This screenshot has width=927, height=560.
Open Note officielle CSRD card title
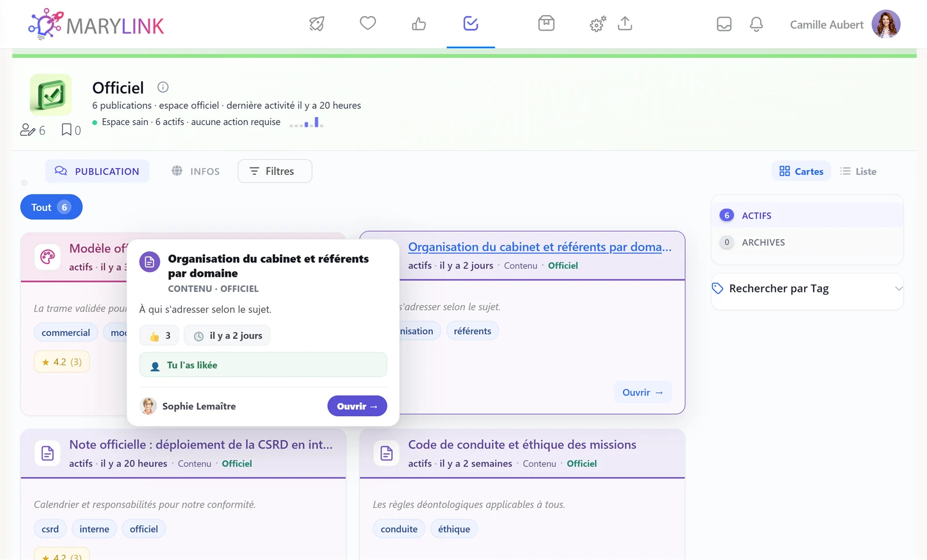[x=200, y=445]
